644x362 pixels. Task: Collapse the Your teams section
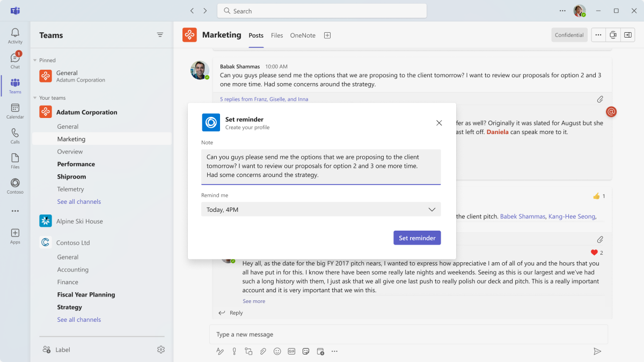pyautogui.click(x=35, y=98)
